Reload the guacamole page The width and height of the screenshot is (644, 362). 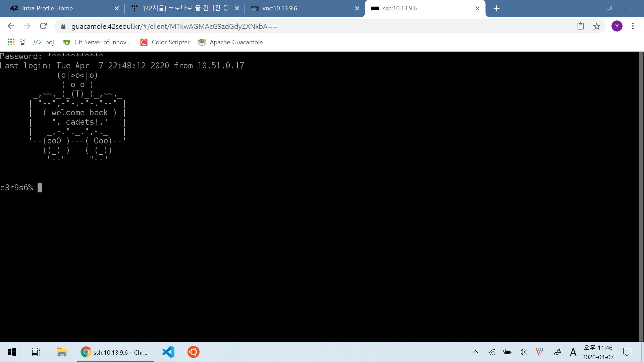pyautogui.click(x=43, y=26)
